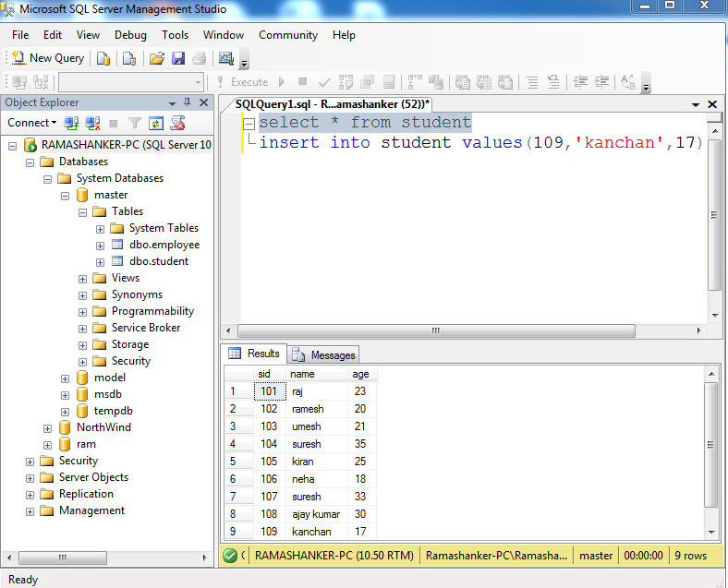The height and width of the screenshot is (588, 728).
Task: Select the tempdb database in the tree
Action: point(114,411)
